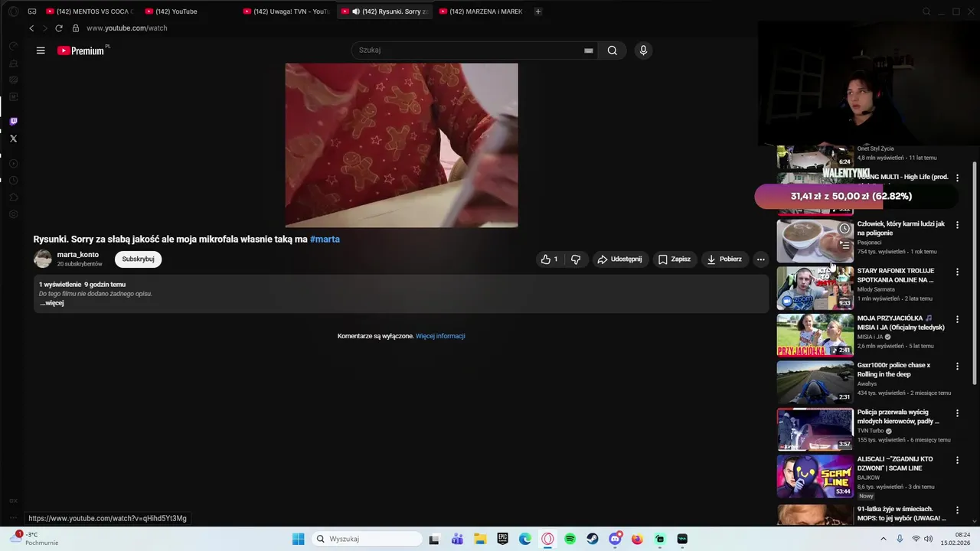Click the search magnifier button

tap(612, 51)
